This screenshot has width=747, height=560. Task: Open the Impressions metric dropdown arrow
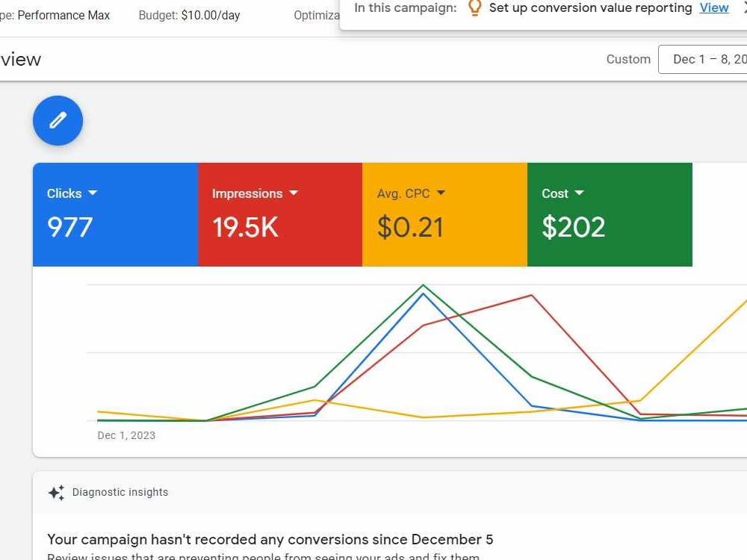pos(294,193)
